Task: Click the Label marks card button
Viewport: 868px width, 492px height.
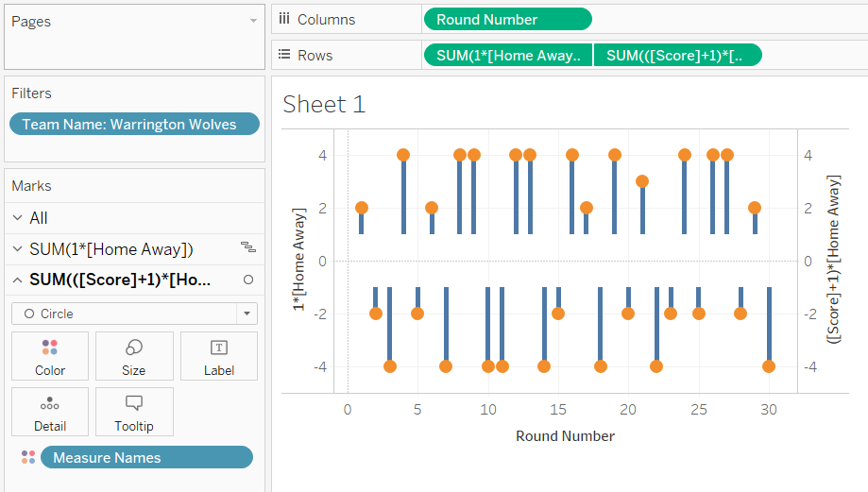Action: coord(218,356)
